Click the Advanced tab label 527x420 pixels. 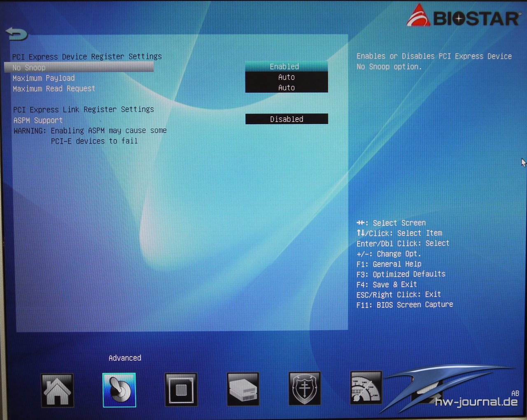pyautogui.click(x=125, y=358)
